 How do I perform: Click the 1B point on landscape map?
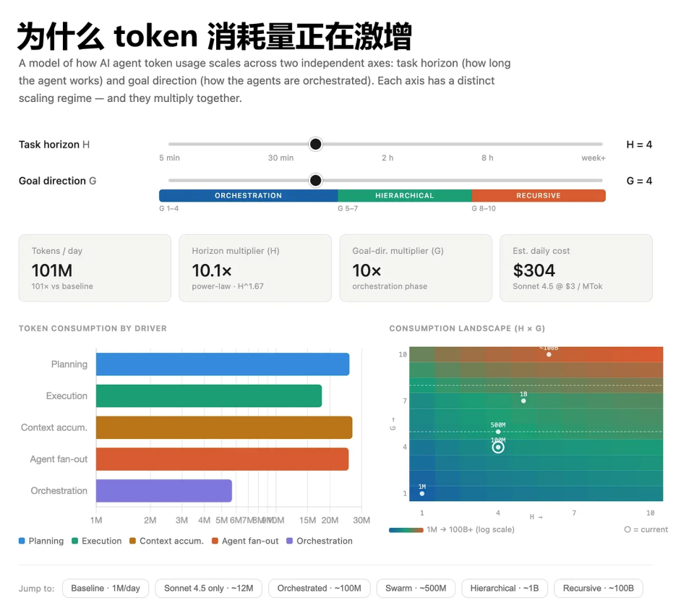coord(523,401)
